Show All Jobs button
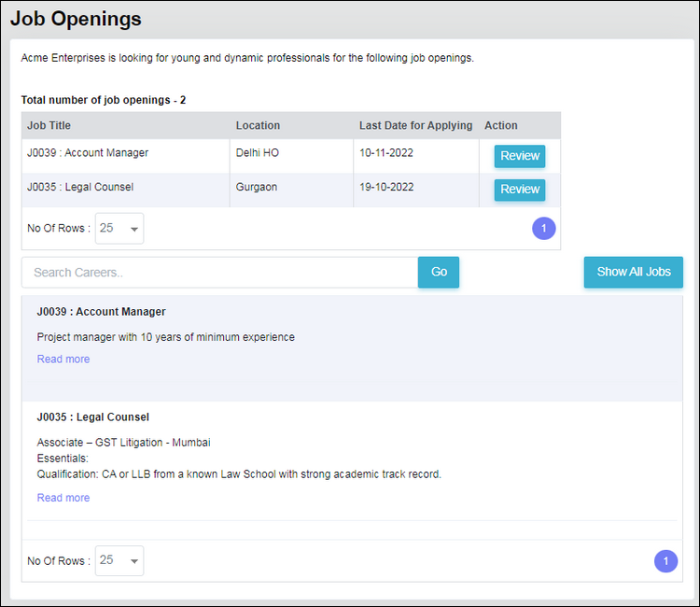 point(634,272)
